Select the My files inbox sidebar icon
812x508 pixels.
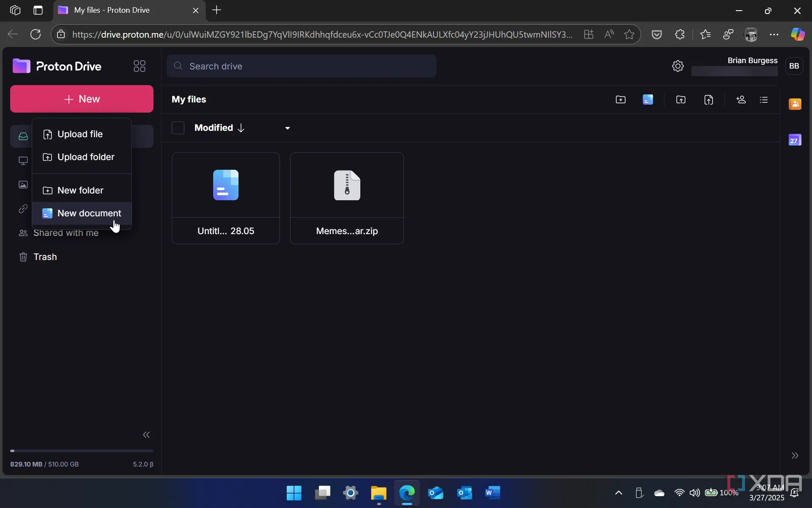[23, 136]
